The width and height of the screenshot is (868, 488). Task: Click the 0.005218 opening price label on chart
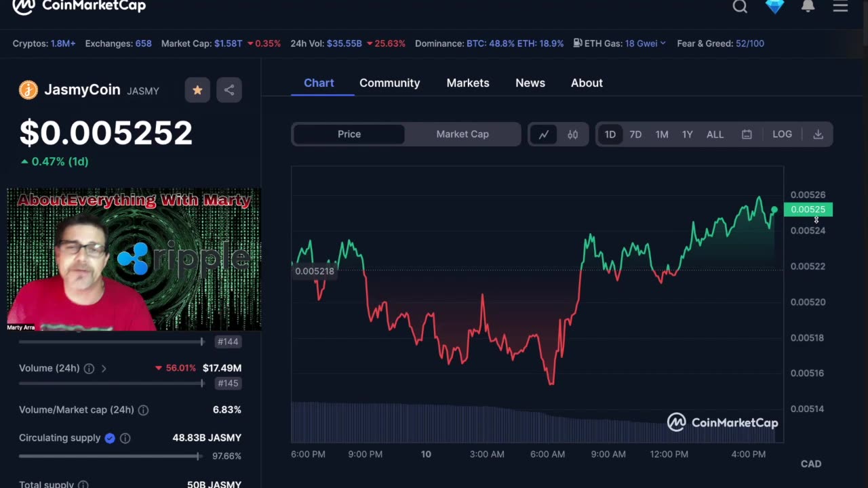pos(315,271)
